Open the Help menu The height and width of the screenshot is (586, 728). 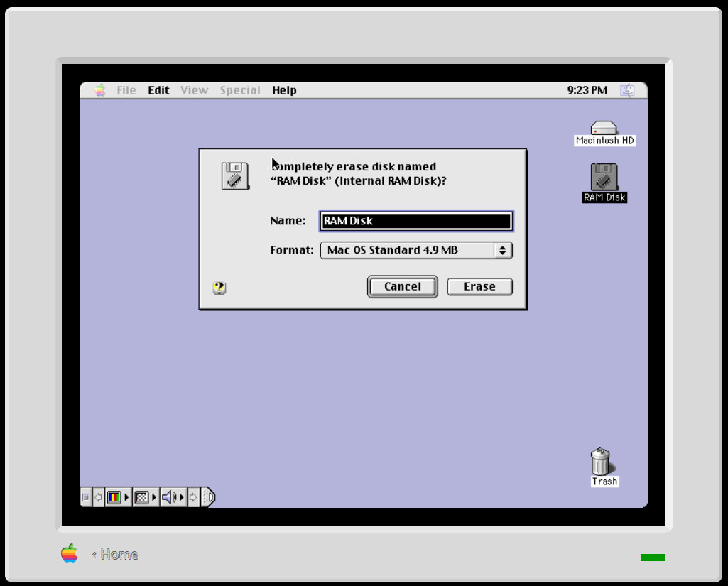(284, 90)
